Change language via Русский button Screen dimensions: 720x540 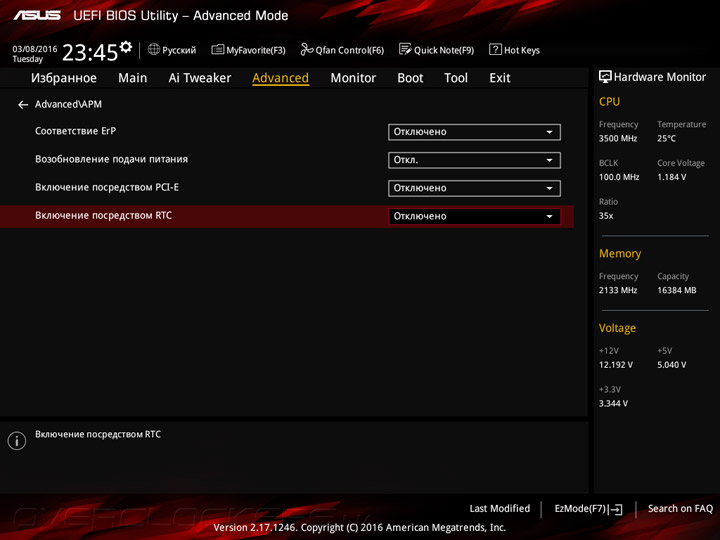[172, 50]
